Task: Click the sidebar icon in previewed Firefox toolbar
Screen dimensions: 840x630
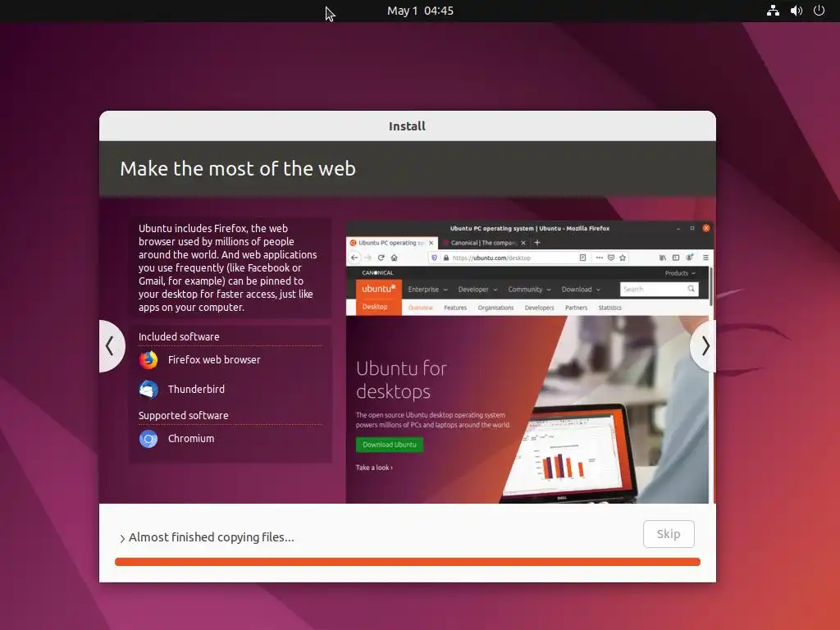Action: click(676, 258)
